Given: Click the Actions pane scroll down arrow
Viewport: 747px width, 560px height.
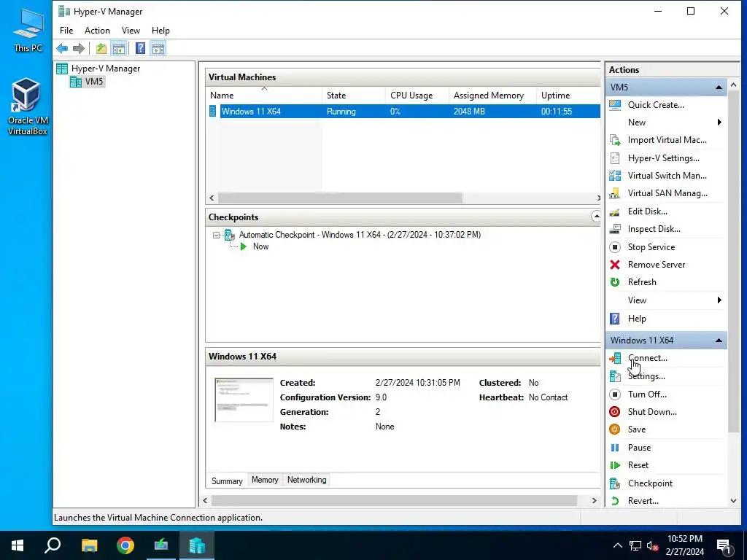Looking at the screenshot, I should (734, 501).
